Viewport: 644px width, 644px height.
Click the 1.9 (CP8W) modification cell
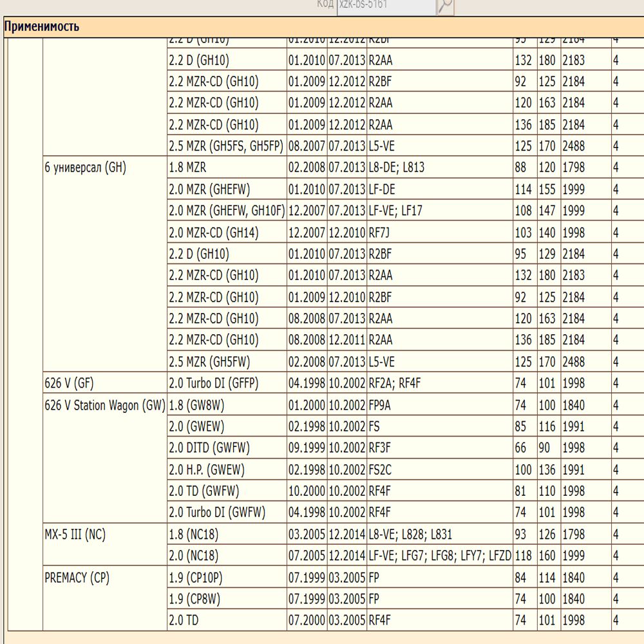(227, 599)
